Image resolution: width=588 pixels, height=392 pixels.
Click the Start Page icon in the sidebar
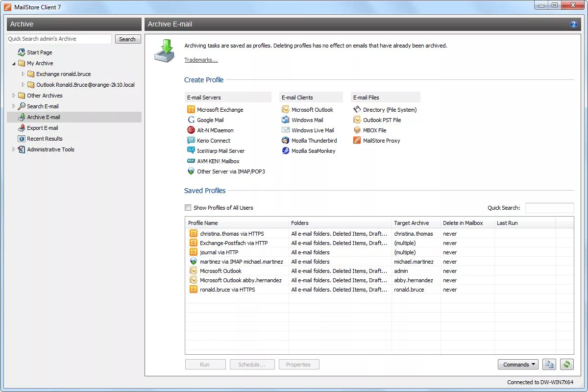[22, 52]
